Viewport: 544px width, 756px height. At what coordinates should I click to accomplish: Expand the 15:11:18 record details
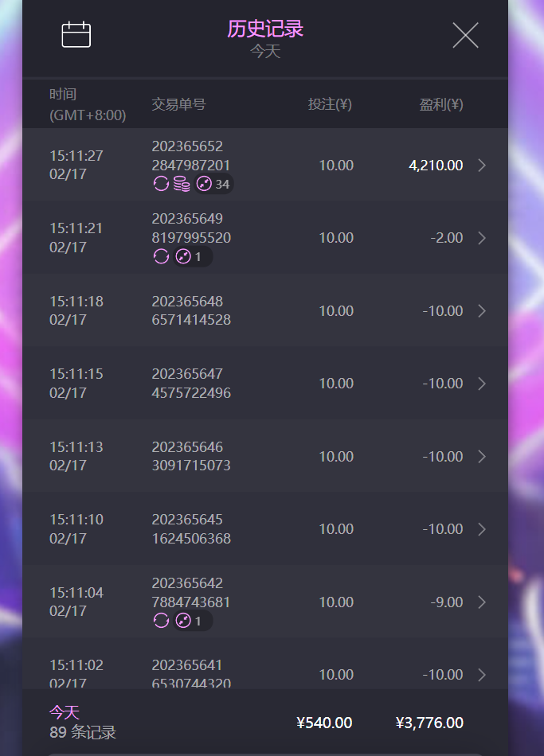click(481, 311)
